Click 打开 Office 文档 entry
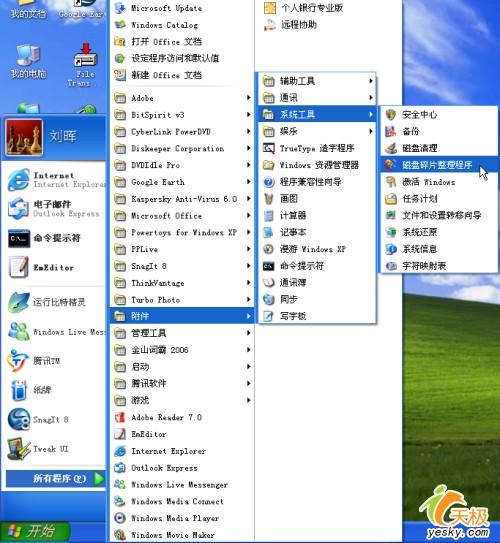Viewport: 500px width, 543px height. pos(182,42)
